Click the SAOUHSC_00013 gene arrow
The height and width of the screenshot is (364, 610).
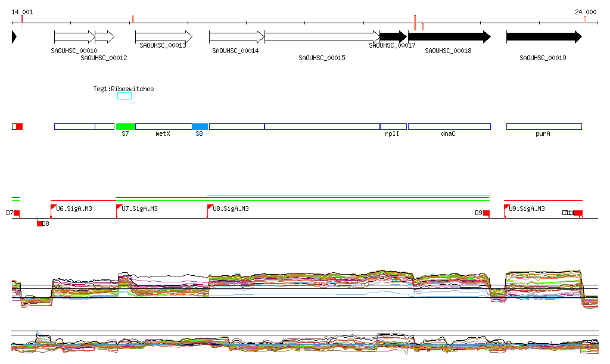(163, 37)
